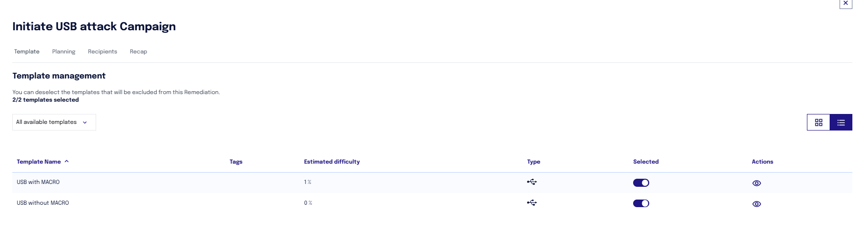868x244 pixels.
Task: Click the Estimated difficulty column header
Action: click(332, 162)
